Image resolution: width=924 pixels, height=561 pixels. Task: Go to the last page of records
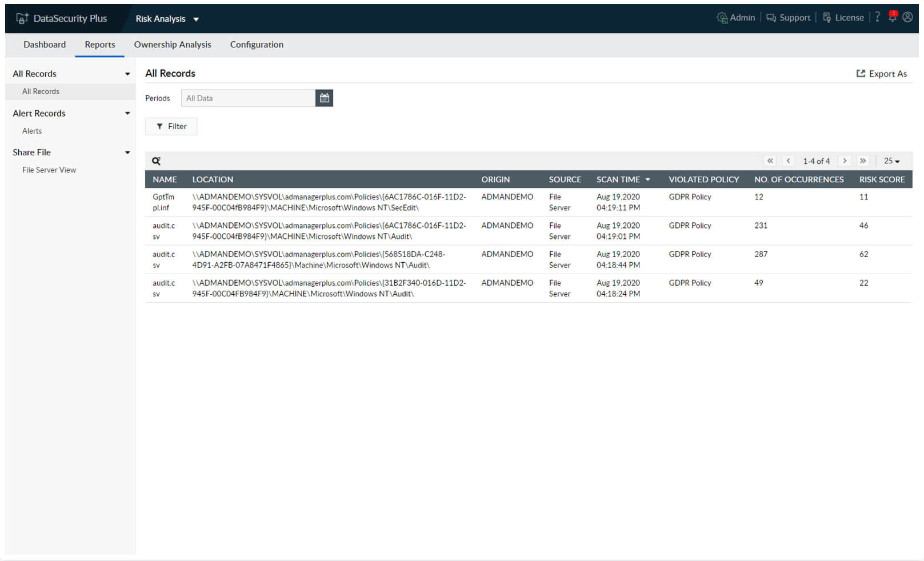(863, 161)
